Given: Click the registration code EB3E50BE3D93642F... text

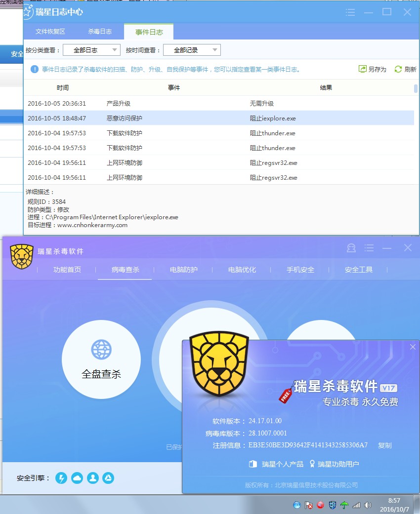Looking at the screenshot, I should [308, 445].
